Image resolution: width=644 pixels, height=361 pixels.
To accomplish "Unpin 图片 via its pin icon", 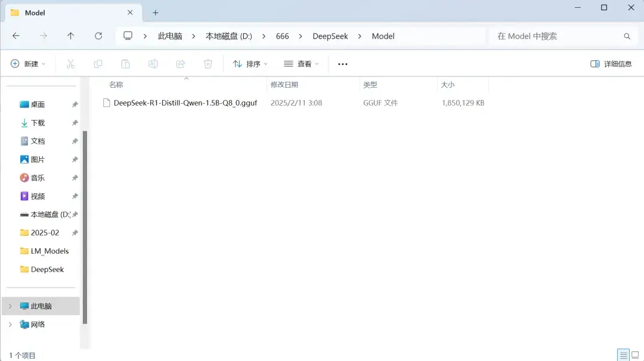I will 75,159.
